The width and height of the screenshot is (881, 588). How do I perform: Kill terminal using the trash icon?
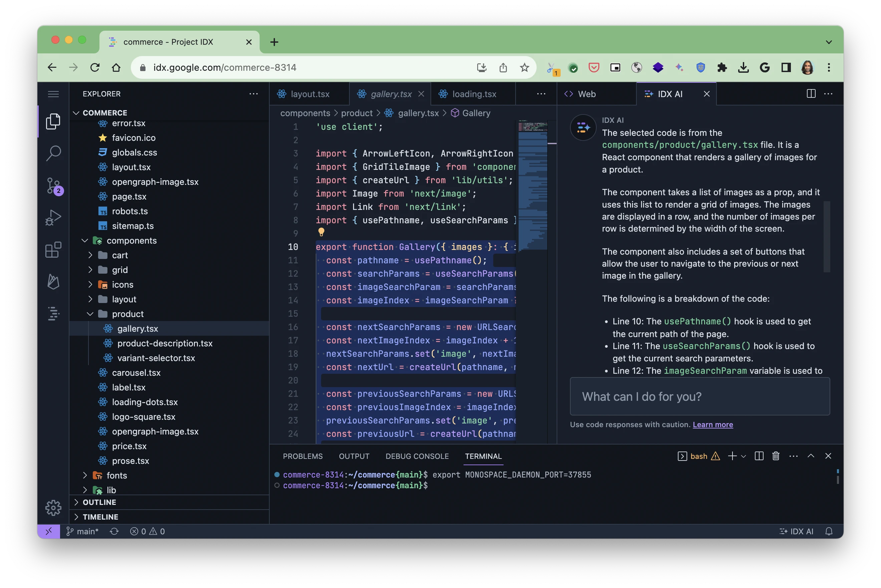click(776, 456)
